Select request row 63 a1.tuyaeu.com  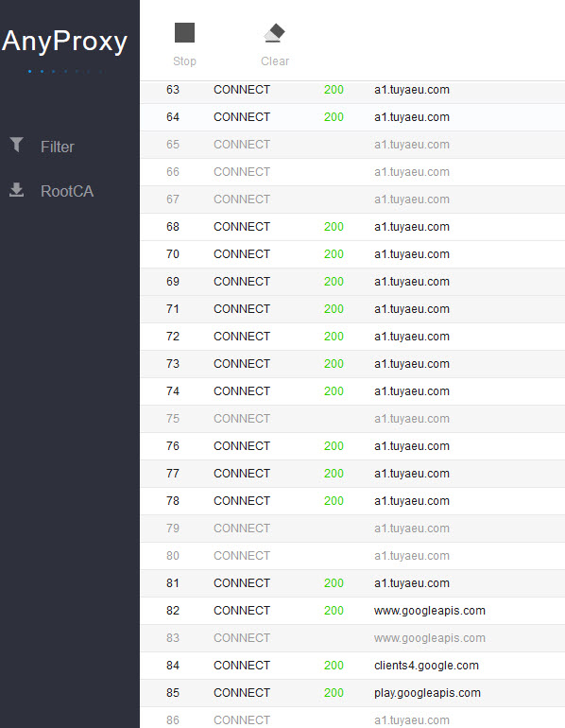pos(352,90)
